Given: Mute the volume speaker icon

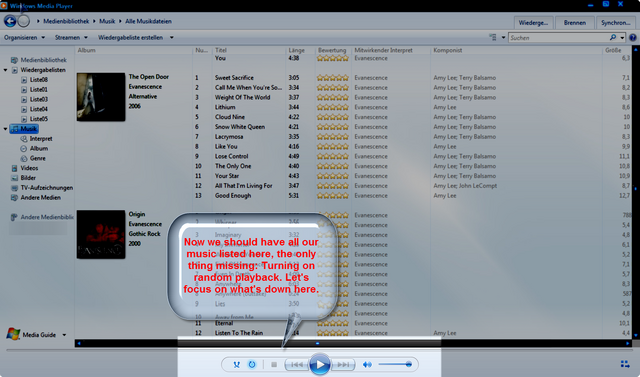Looking at the screenshot, I should [x=367, y=364].
